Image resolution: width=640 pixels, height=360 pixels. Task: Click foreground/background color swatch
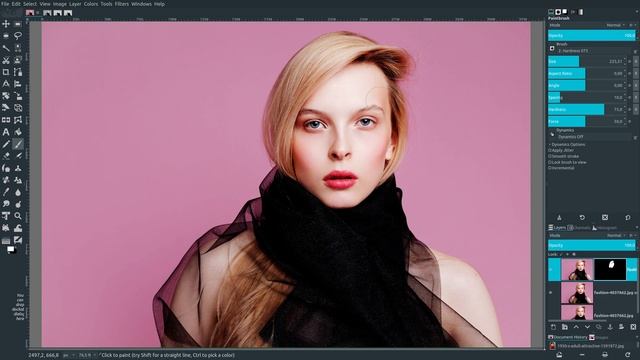click(x=11, y=249)
